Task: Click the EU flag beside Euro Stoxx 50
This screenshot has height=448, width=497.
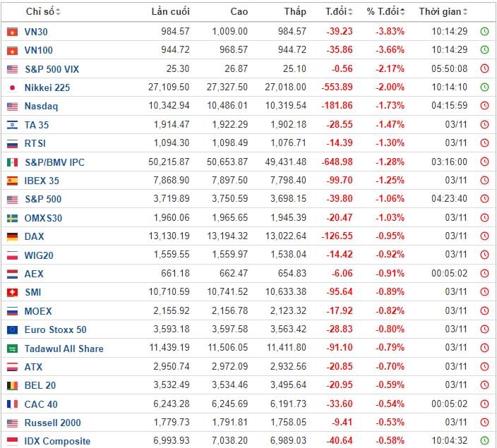Action: click(12, 329)
